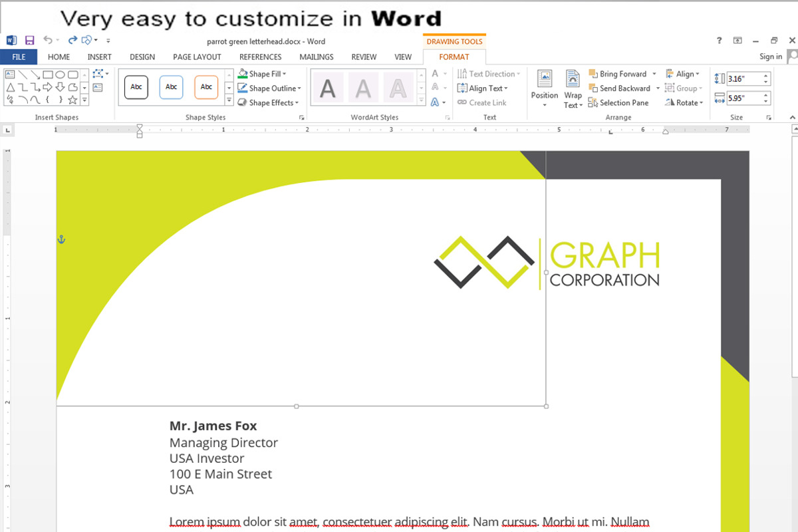Open the FILE tab
798x532 pixels.
click(19, 57)
